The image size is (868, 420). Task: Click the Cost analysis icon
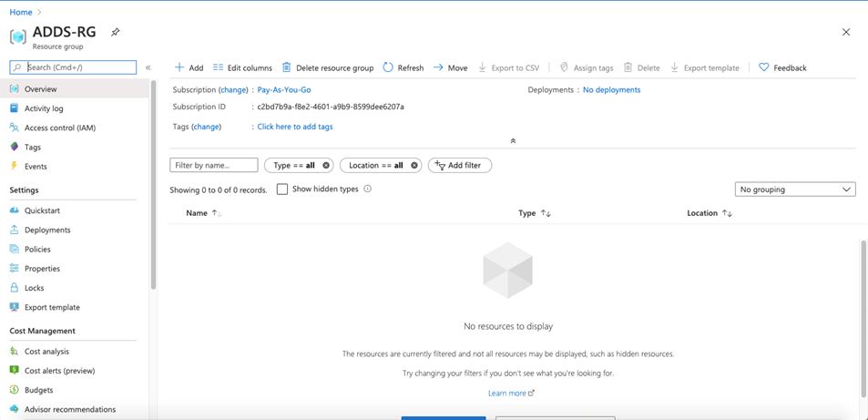pyautogui.click(x=15, y=352)
